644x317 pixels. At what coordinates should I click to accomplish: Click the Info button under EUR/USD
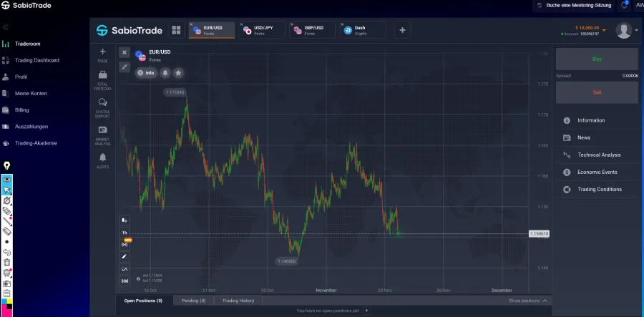146,73
